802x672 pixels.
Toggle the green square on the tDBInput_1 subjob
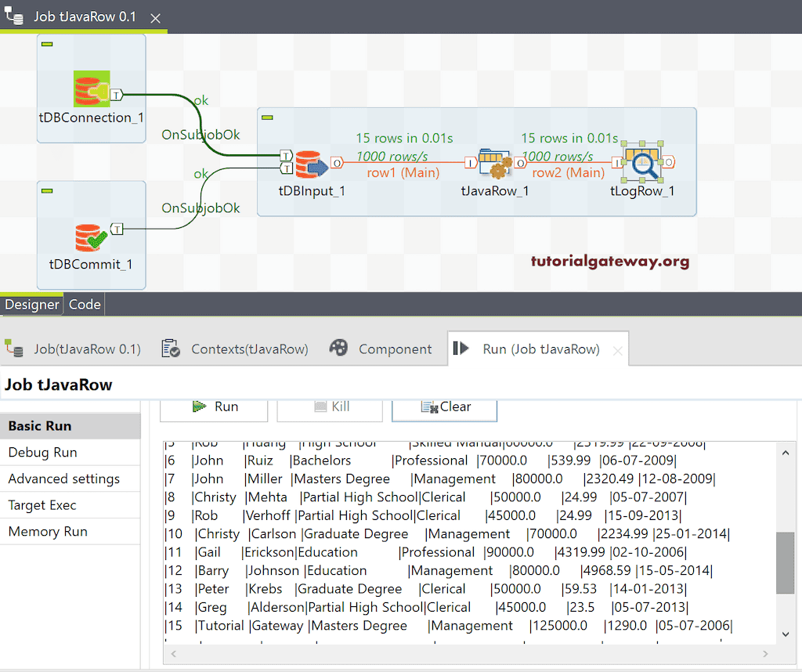click(267, 116)
